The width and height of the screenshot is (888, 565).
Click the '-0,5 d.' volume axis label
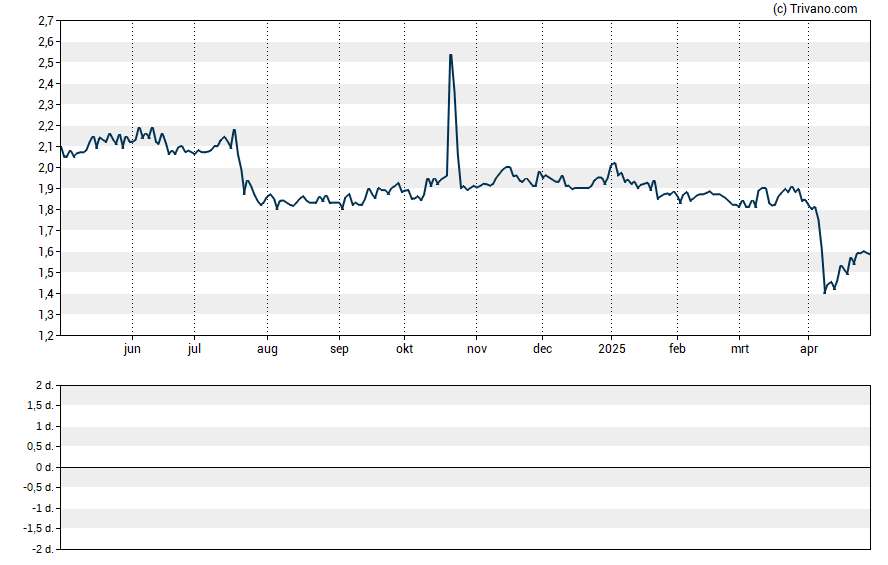point(39,487)
